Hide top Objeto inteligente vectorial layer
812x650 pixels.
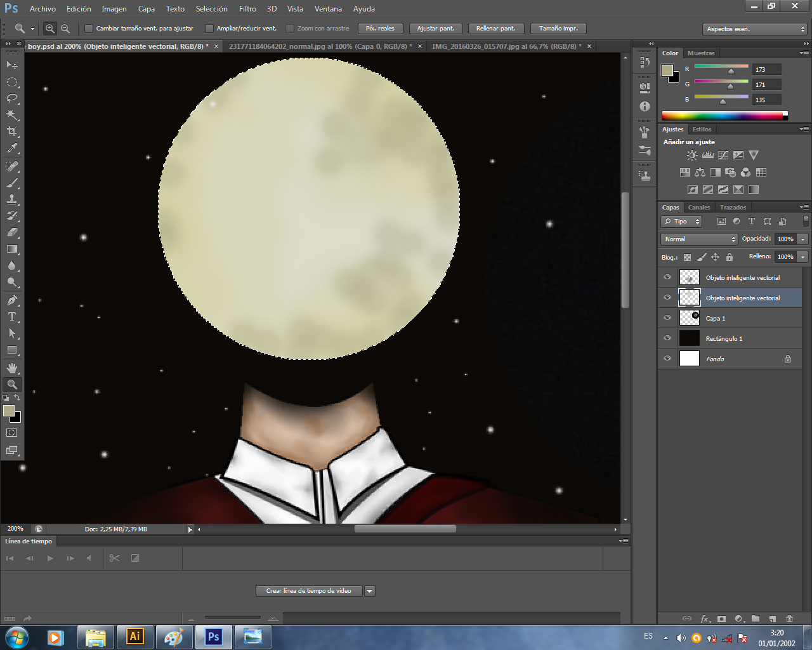pyautogui.click(x=667, y=277)
